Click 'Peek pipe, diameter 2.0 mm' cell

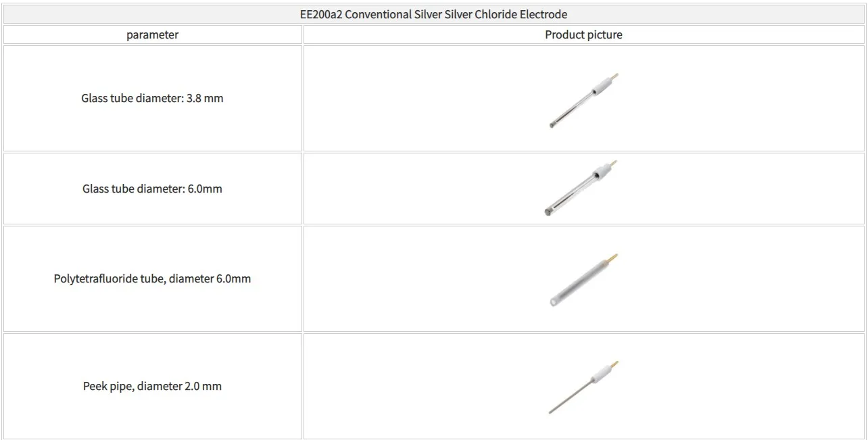point(152,387)
